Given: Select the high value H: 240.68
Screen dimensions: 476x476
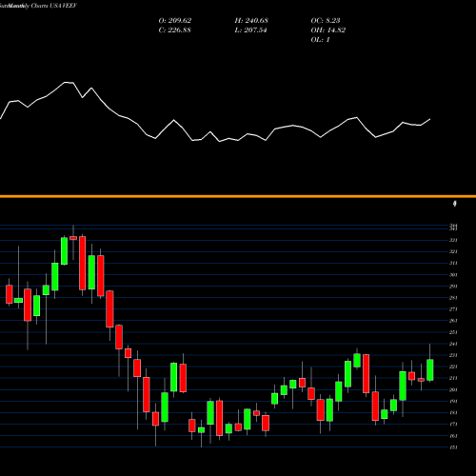Looking at the screenshot, I should [x=251, y=21].
